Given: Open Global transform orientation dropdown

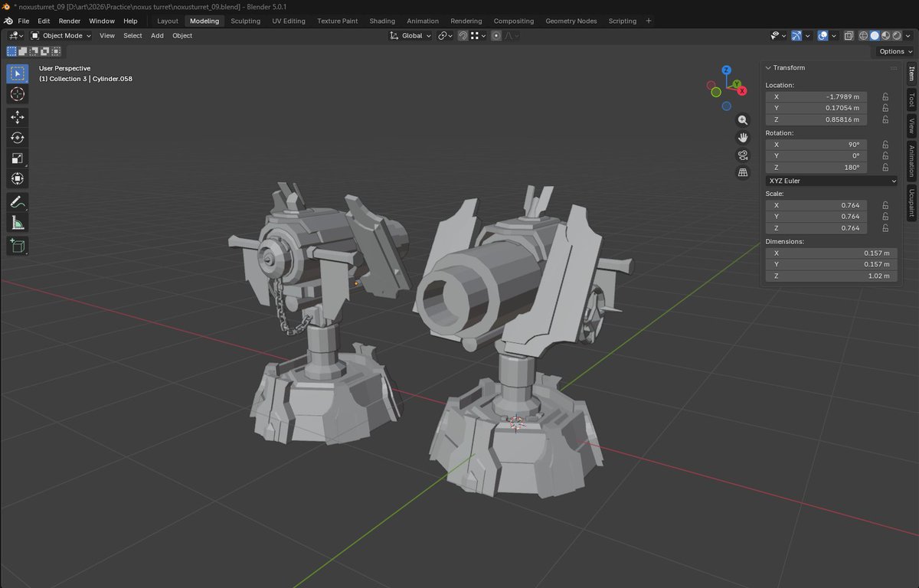Looking at the screenshot, I should coord(410,35).
